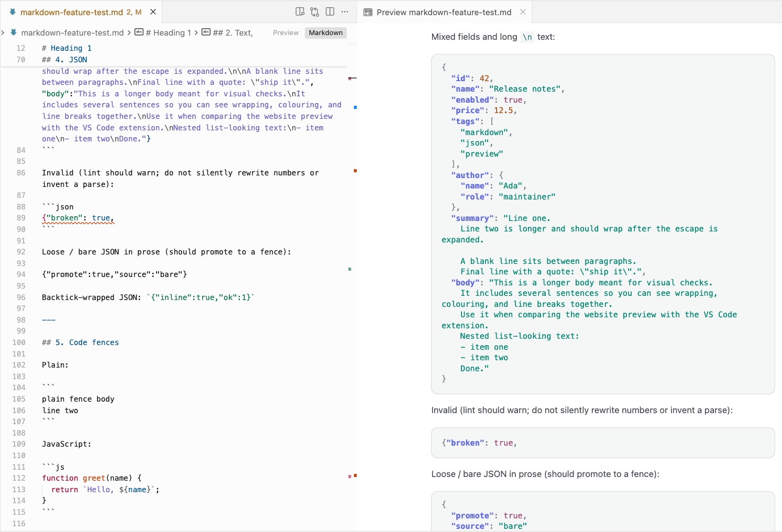Click the '```js' fence line
Image resolution: width=782 pixels, height=532 pixels.
tap(53, 467)
